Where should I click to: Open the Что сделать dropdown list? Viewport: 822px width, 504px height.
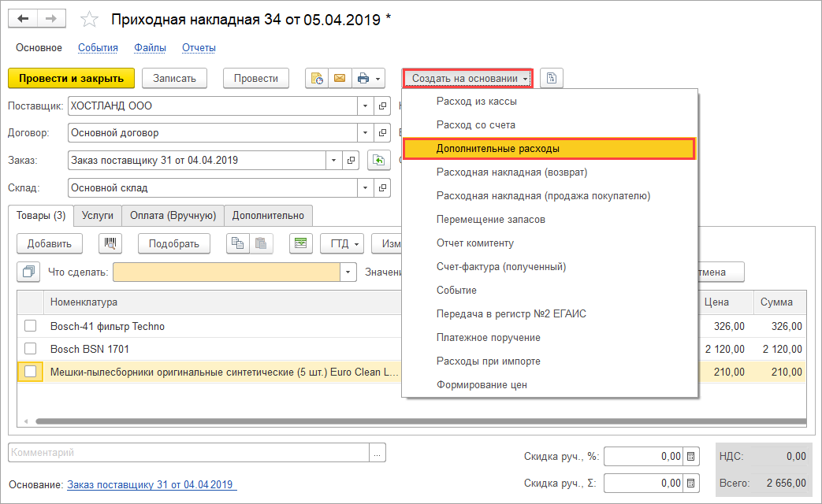pos(349,272)
